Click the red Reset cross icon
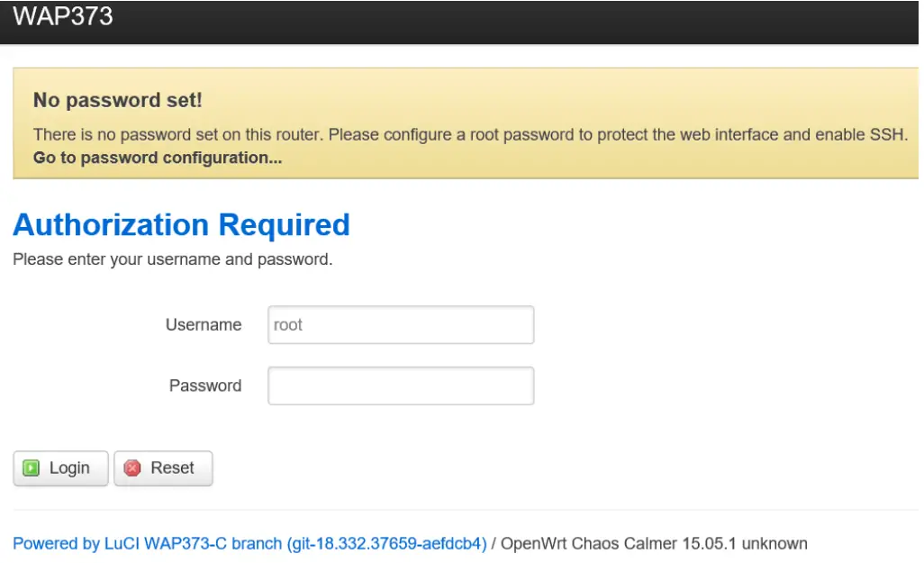 (132, 468)
